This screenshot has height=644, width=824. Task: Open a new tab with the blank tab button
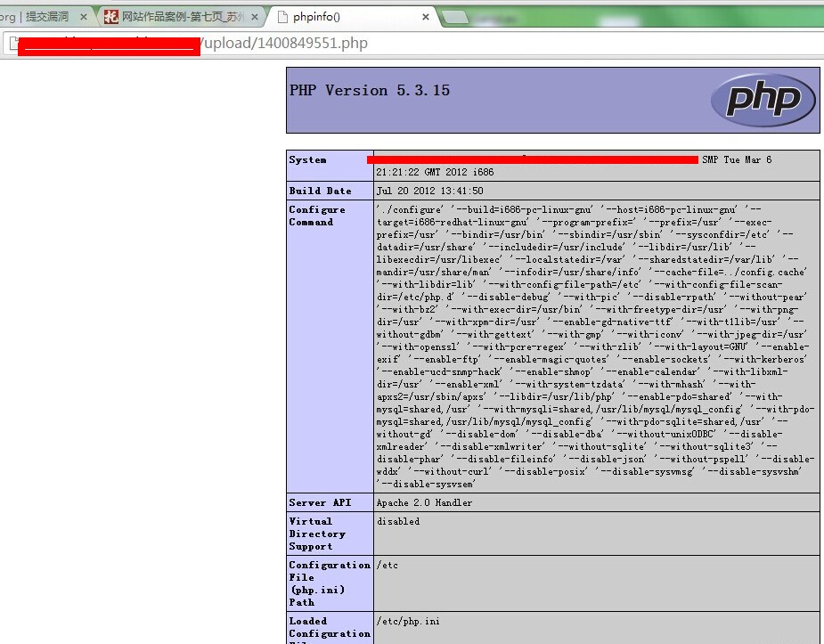pos(454,17)
